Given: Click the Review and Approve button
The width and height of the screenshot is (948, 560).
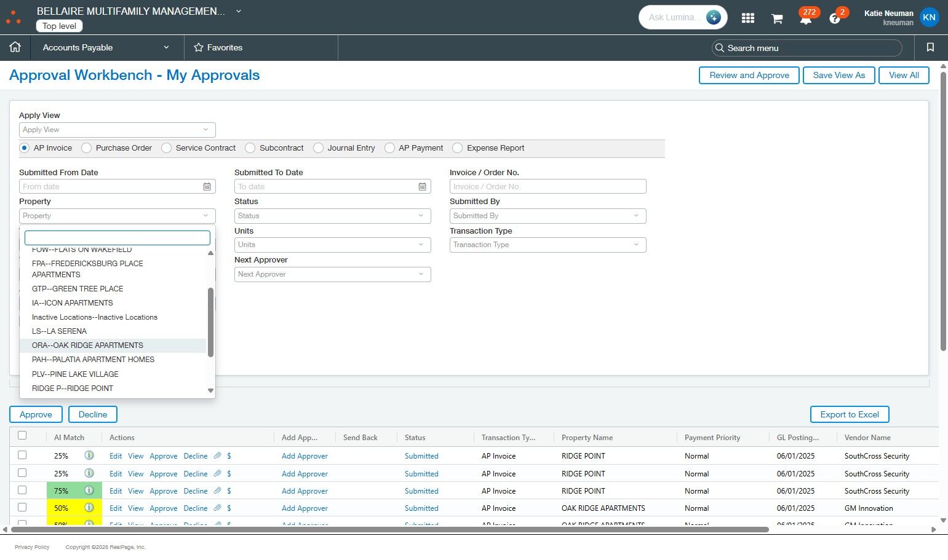Looking at the screenshot, I should click(749, 75).
